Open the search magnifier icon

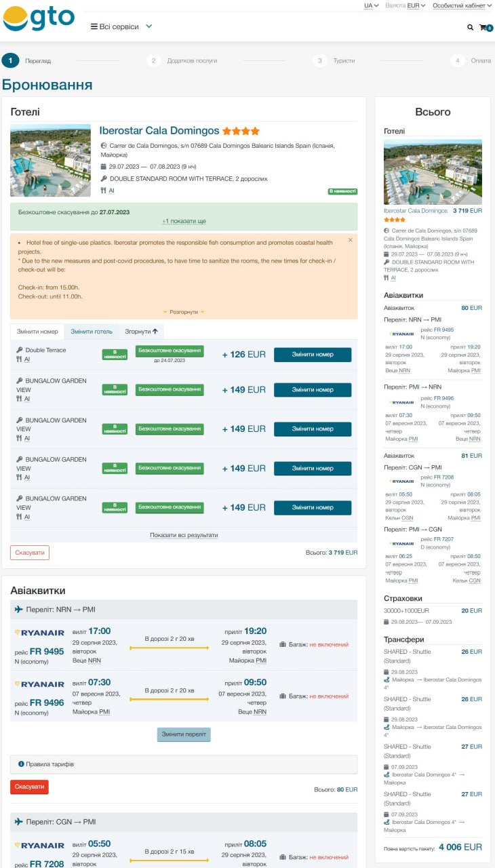pyautogui.click(x=471, y=28)
